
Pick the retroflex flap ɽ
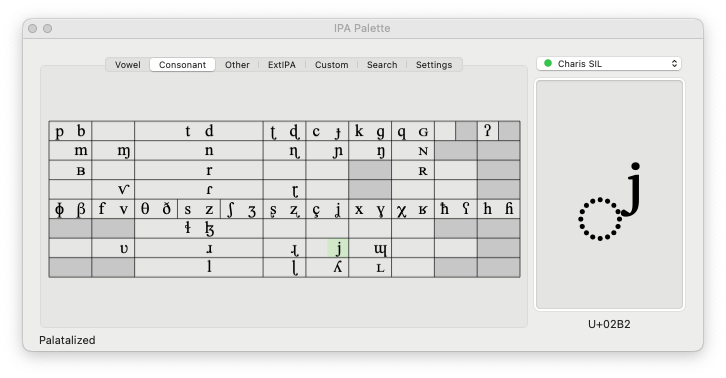tap(294, 190)
